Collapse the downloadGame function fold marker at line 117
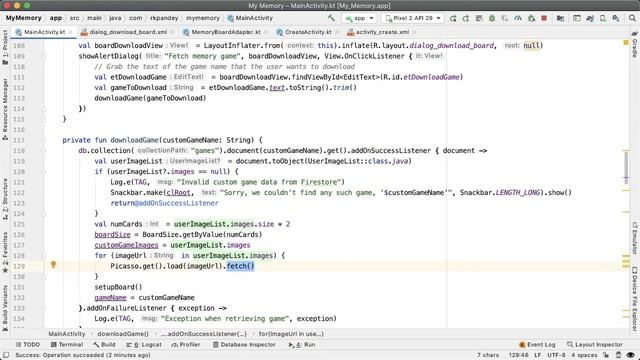 pos(44,140)
